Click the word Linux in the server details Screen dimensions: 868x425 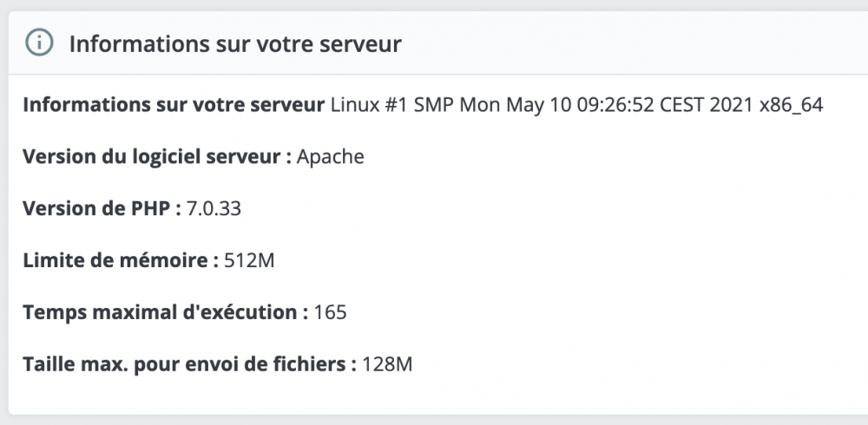point(354,105)
